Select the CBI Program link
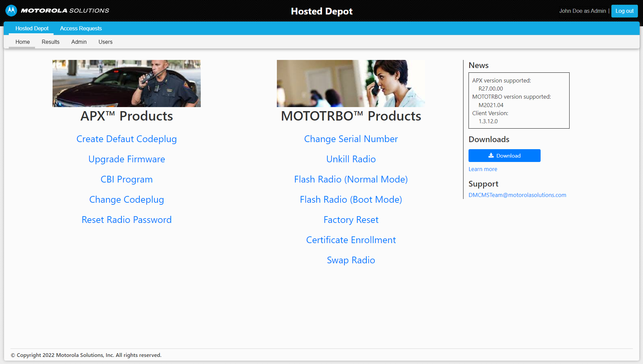Viewport: 643px width, 364px height. tap(127, 179)
